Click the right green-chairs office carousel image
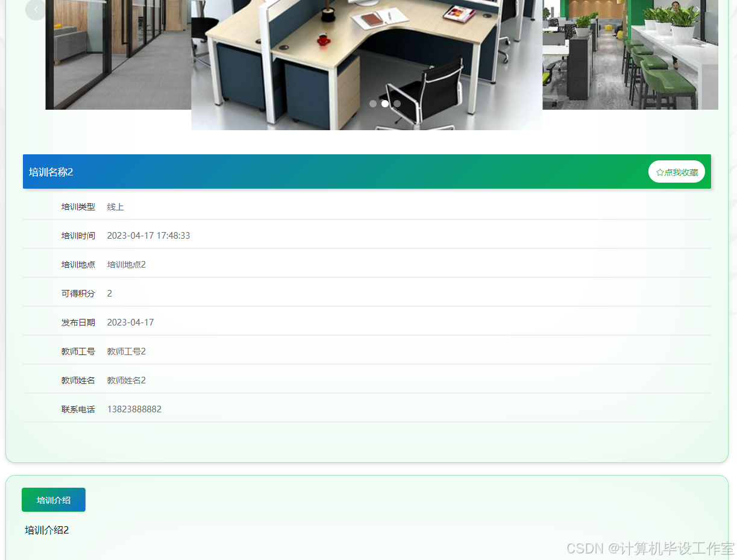The image size is (737, 560). tap(630, 55)
